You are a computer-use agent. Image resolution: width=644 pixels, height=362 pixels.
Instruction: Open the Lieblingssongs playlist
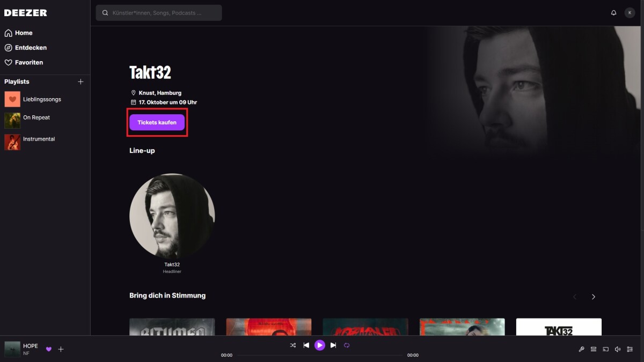pyautogui.click(x=42, y=99)
